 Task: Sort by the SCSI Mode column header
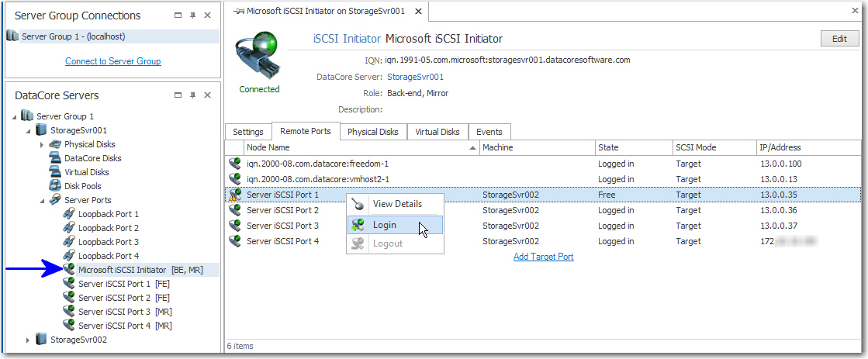click(x=714, y=147)
